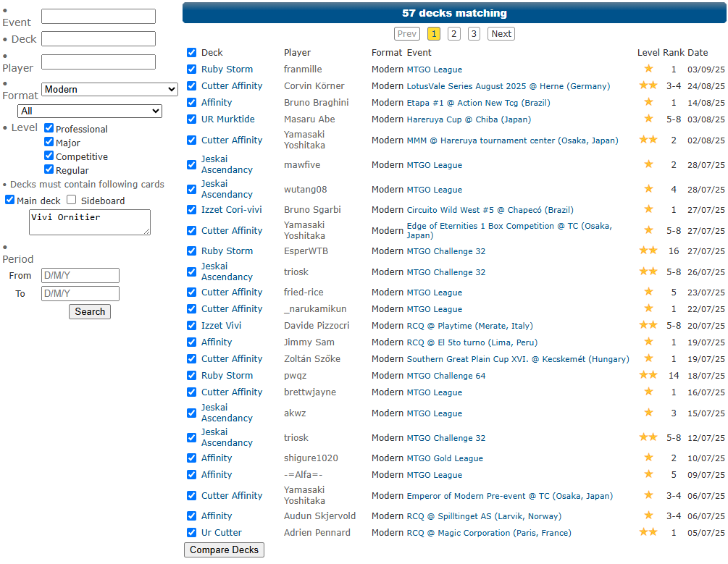Click the Event input field
728x564 pixels.
99,16
